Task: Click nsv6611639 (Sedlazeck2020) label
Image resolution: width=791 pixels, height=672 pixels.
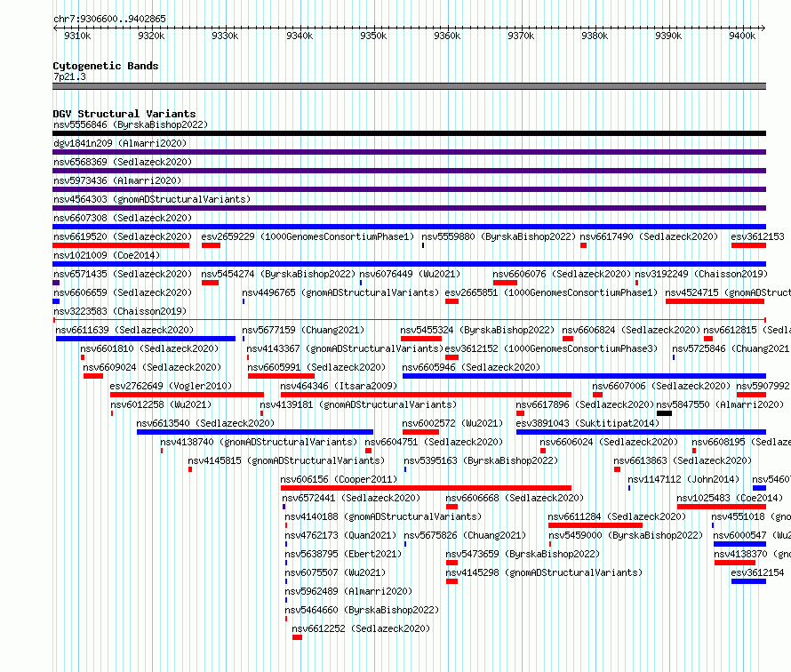Action: tap(124, 330)
